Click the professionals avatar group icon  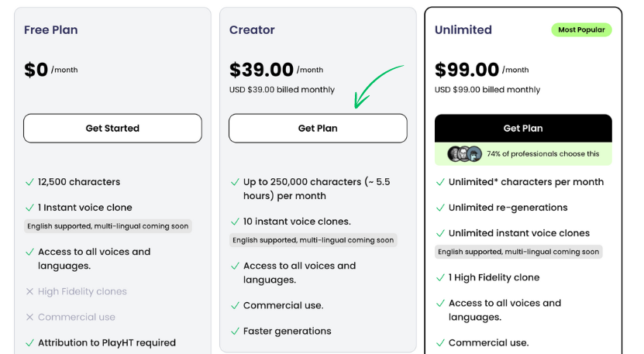coord(465,153)
